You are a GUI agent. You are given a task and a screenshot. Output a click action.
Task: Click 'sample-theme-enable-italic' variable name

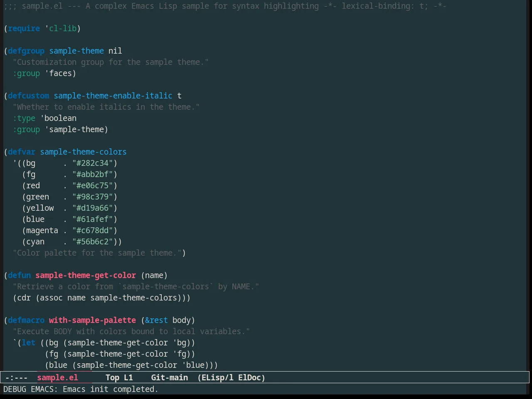tap(113, 96)
